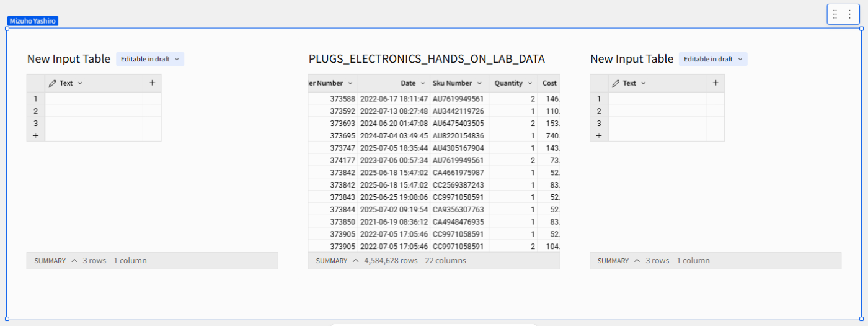Add a new row in the left input table
The height and width of the screenshot is (326, 868).
35,135
